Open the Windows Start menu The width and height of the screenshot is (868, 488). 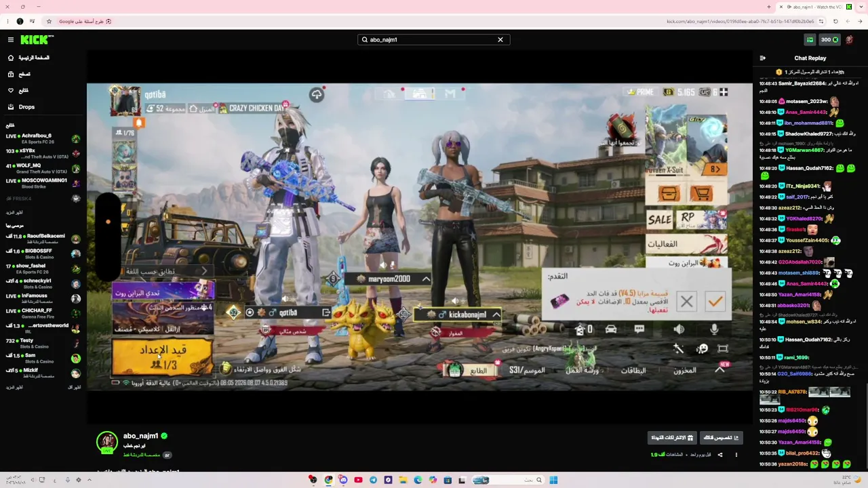tap(553, 480)
